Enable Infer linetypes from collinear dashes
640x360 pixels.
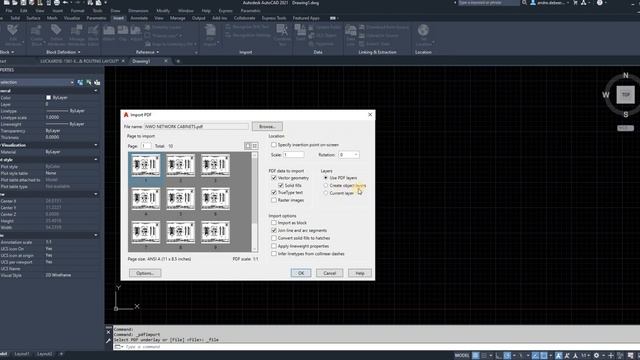tap(274, 254)
